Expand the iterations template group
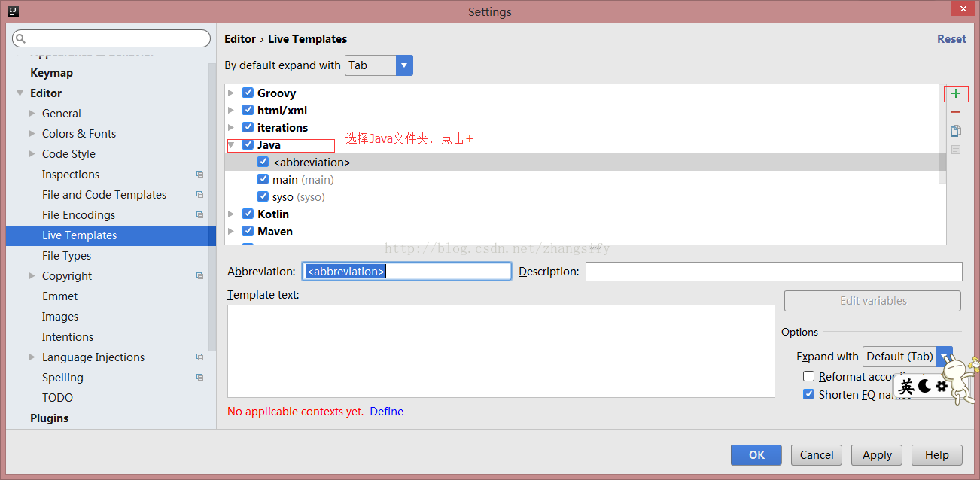Image resolution: width=980 pixels, height=480 pixels. pyautogui.click(x=231, y=128)
